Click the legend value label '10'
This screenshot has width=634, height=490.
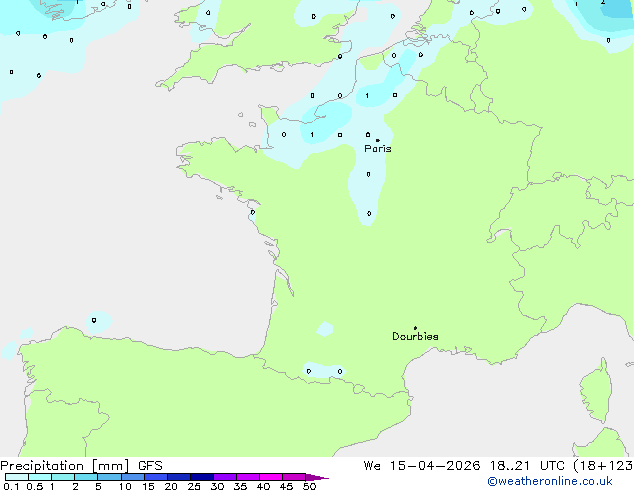pyautogui.click(x=125, y=486)
